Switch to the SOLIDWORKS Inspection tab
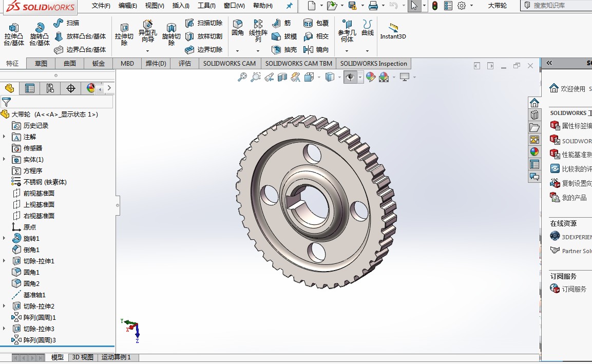592x364 pixels. 374,64
